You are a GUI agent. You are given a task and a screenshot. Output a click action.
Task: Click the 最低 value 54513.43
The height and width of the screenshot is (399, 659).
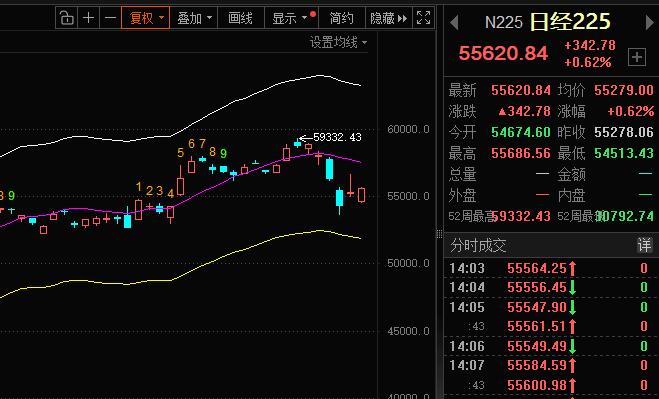tap(624, 153)
